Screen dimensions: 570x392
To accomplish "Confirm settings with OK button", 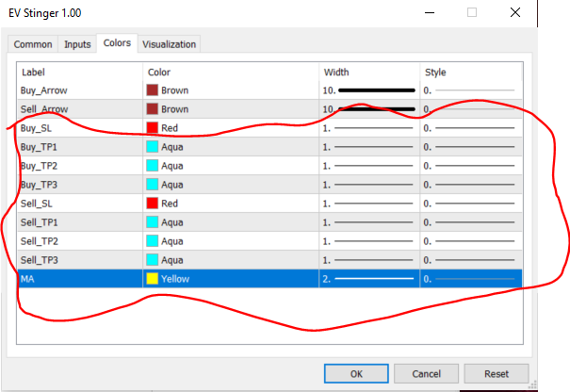I will click(x=356, y=374).
